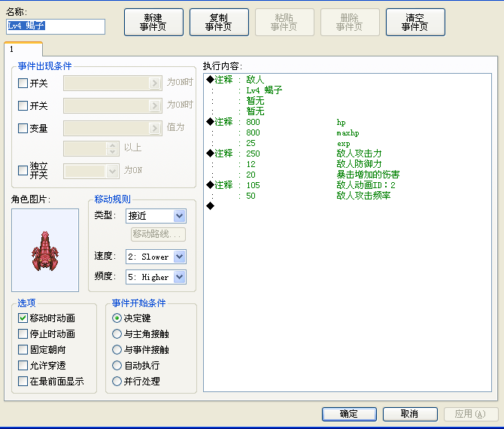This screenshot has width=504, height=429.
Task: Click the scorpion character graphic thumbnail
Action: (45, 250)
